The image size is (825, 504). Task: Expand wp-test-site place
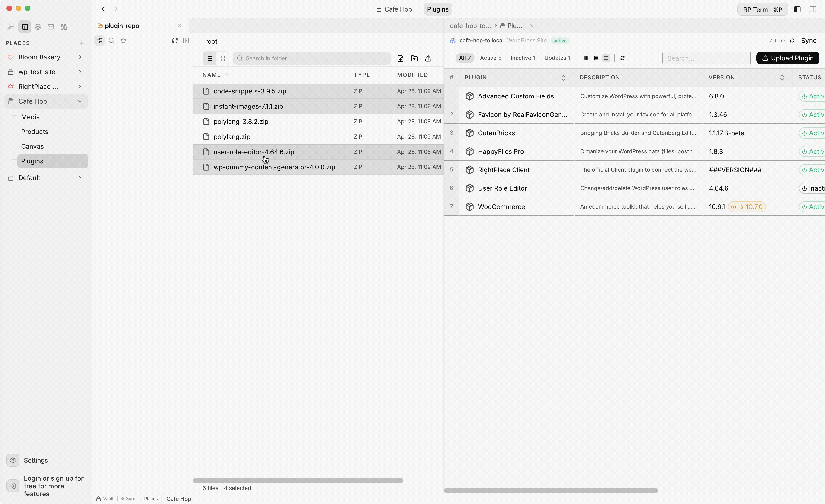pos(80,72)
